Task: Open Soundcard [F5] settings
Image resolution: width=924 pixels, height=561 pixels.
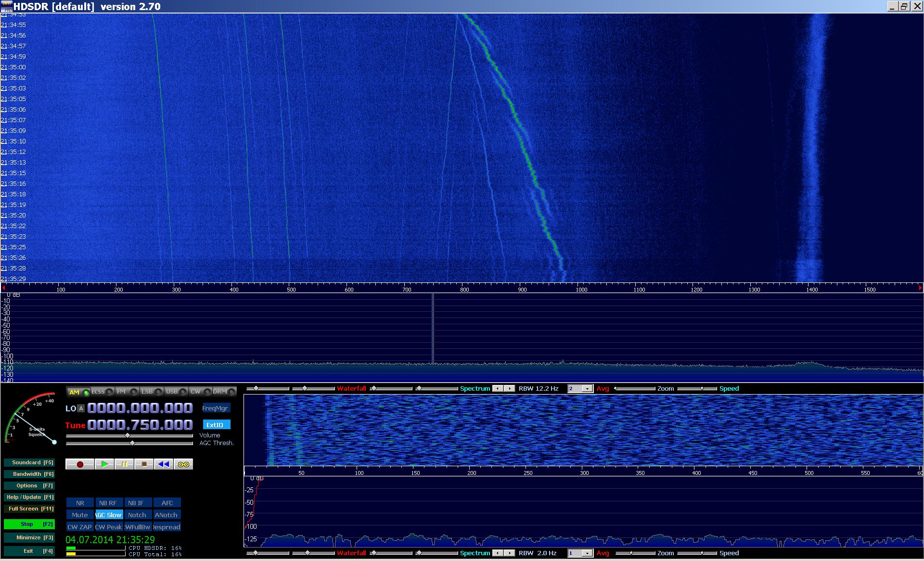Action: coord(29,462)
